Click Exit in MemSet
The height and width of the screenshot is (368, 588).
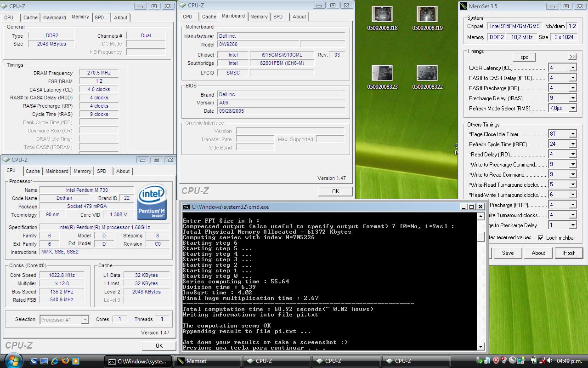[569, 253]
